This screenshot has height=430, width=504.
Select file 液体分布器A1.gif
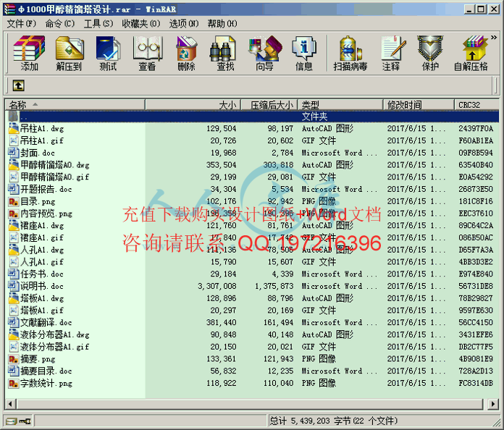(54, 347)
